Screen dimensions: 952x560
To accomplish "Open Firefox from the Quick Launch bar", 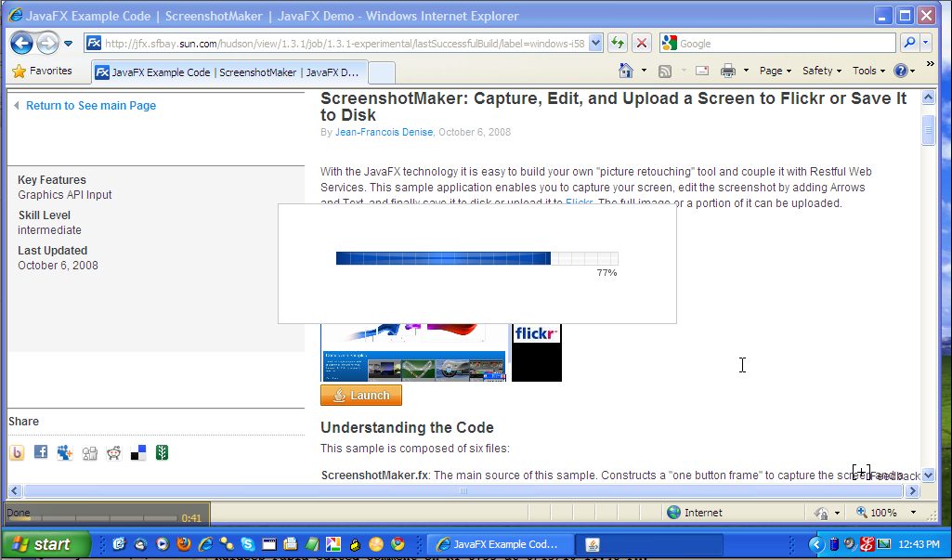I will coord(184,544).
